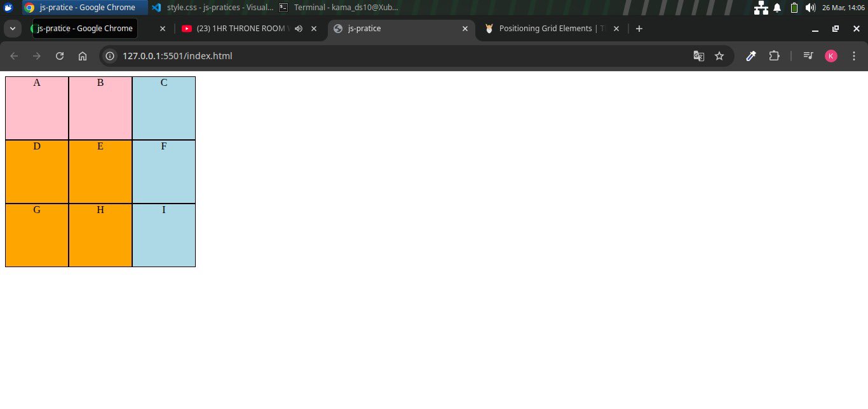Click pink grid cell B
This screenshot has width=868, height=409.
tap(100, 108)
